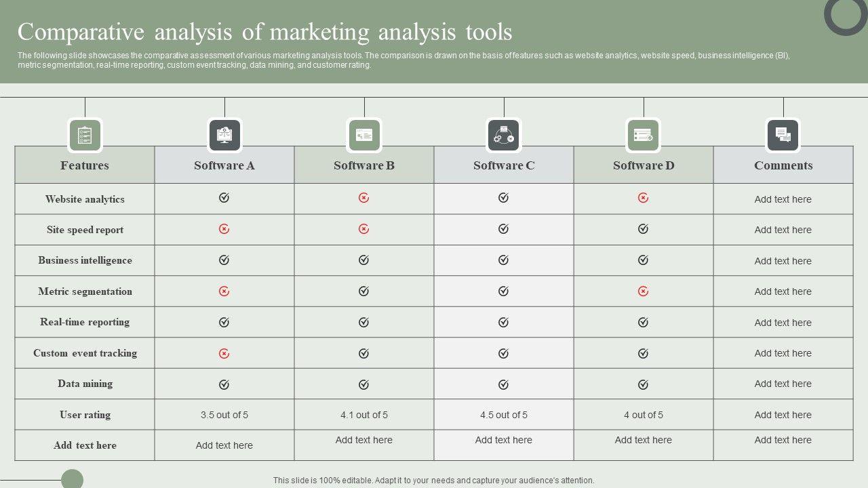The width and height of the screenshot is (868, 488).
Task: Click the checklist icon above Features column
Action: (x=85, y=135)
